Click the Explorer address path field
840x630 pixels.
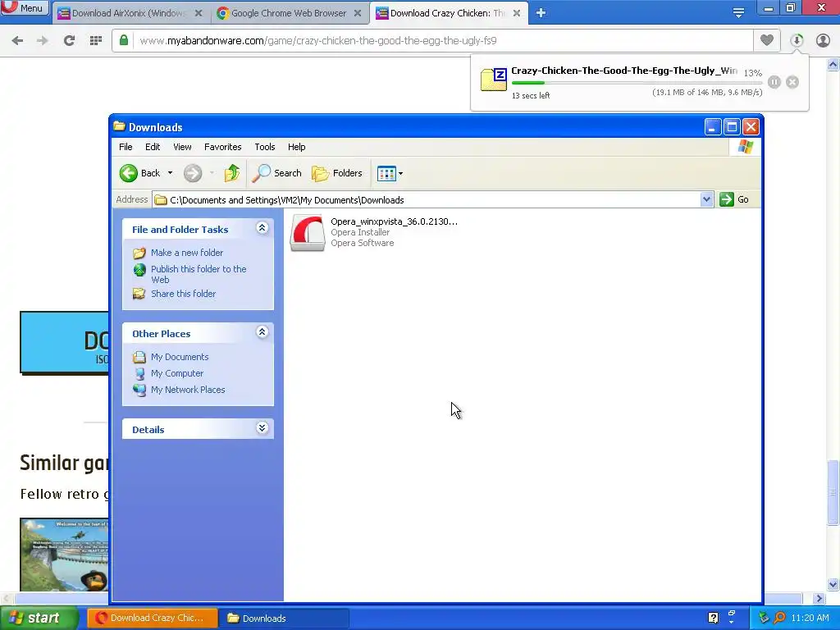427,200
